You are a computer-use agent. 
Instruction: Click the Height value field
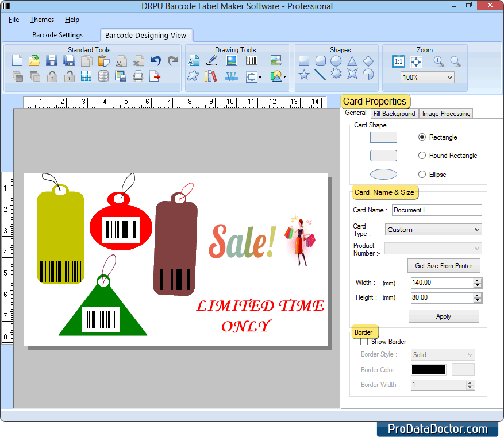tap(443, 297)
